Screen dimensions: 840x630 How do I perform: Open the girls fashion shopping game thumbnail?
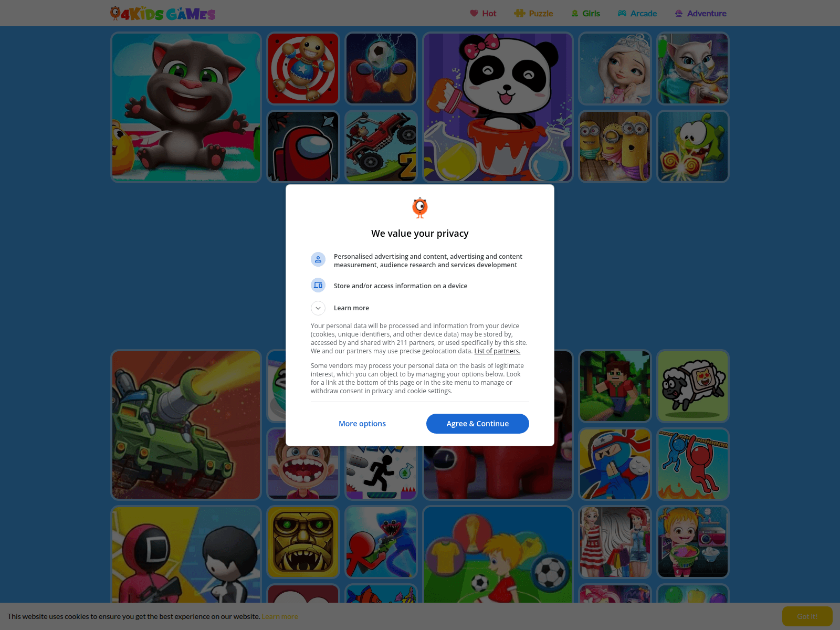[615, 542]
